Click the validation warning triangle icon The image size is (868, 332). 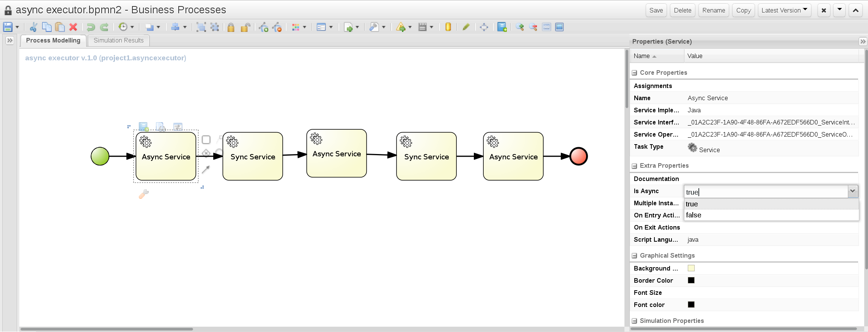pyautogui.click(x=401, y=27)
